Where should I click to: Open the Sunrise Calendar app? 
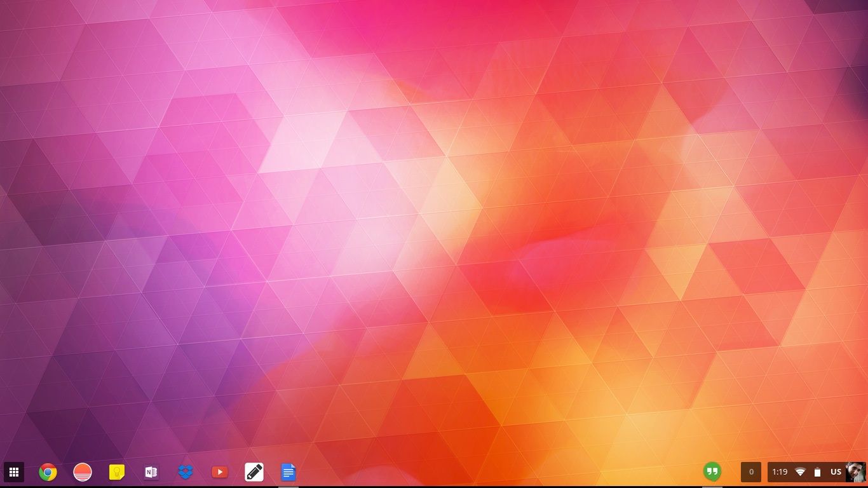[x=83, y=472]
